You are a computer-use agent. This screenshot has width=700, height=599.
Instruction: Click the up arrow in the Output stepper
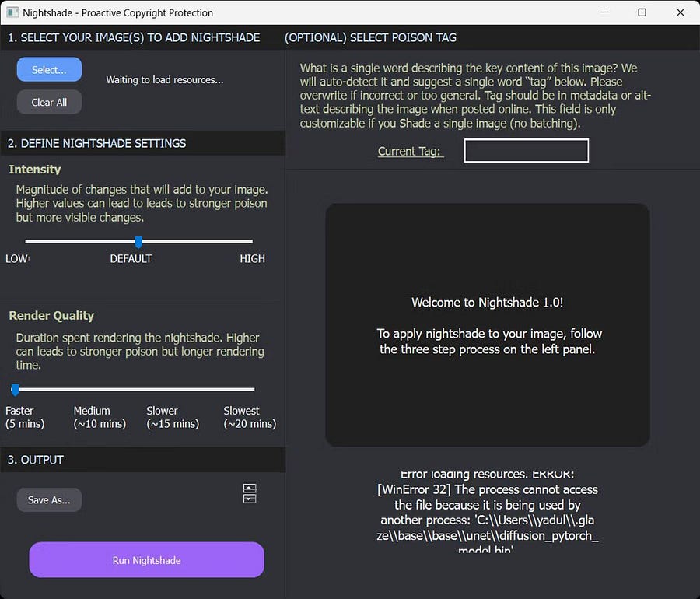point(250,489)
